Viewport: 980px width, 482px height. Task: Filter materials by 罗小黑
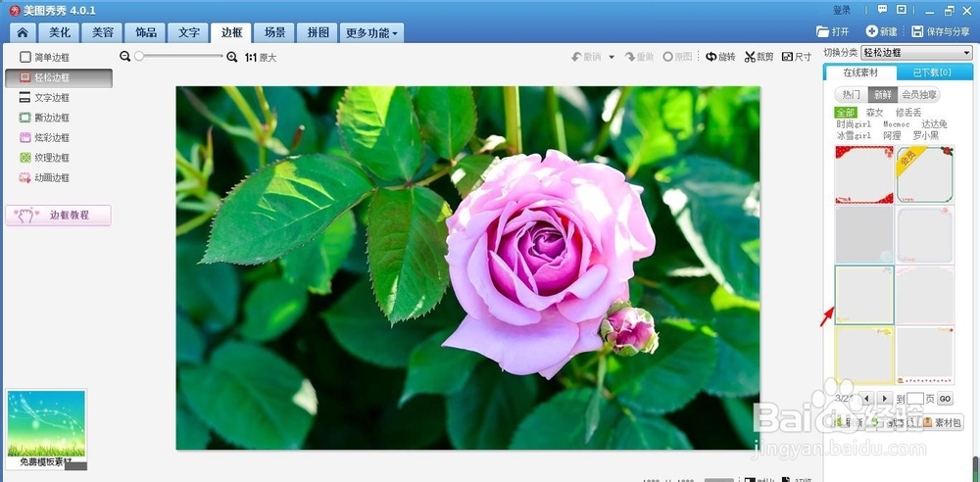[926, 135]
